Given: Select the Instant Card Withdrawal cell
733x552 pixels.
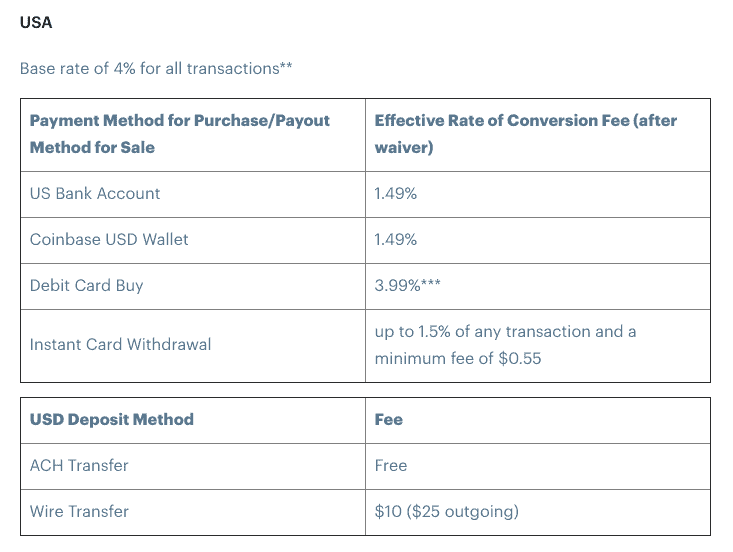Looking at the screenshot, I should pyautogui.click(x=121, y=345).
